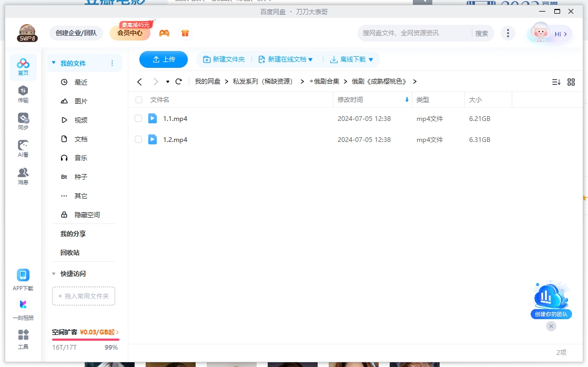Open the AI看 feature
Screen dimensions: 588x367
(x=23, y=147)
